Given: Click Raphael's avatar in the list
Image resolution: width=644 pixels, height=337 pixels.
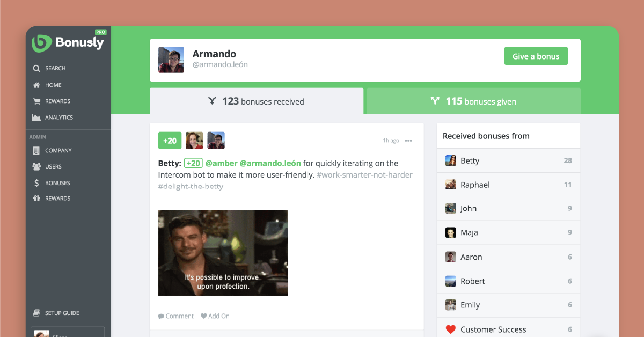Looking at the screenshot, I should 451,185.
